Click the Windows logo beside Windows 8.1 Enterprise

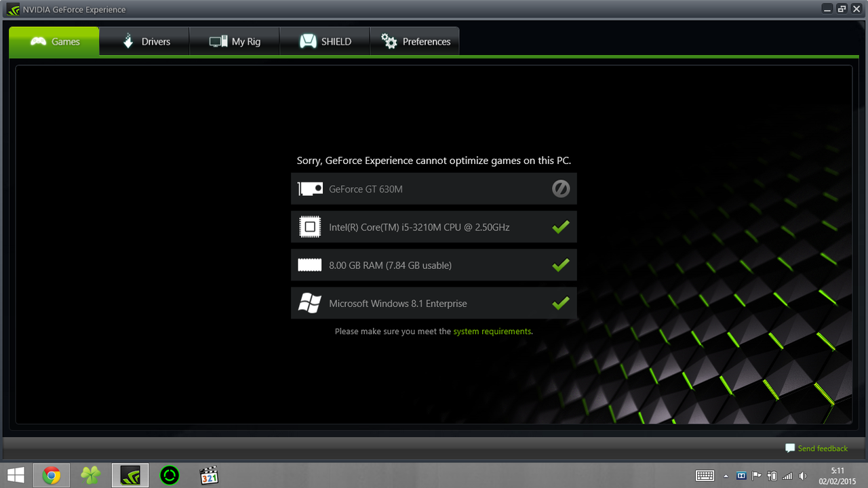[x=310, y=303]
